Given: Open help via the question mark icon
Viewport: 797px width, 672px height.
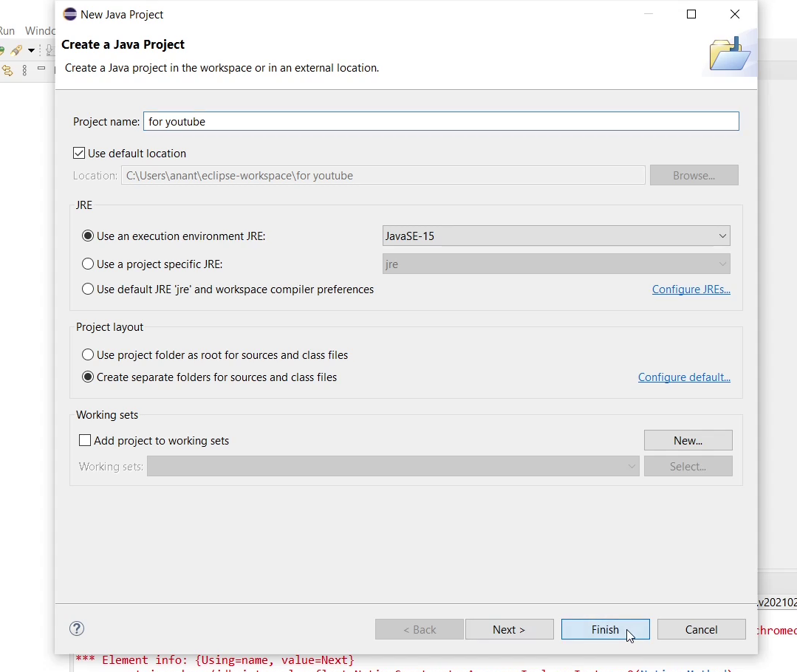Looking at the screenshot, I should [77, 629].
